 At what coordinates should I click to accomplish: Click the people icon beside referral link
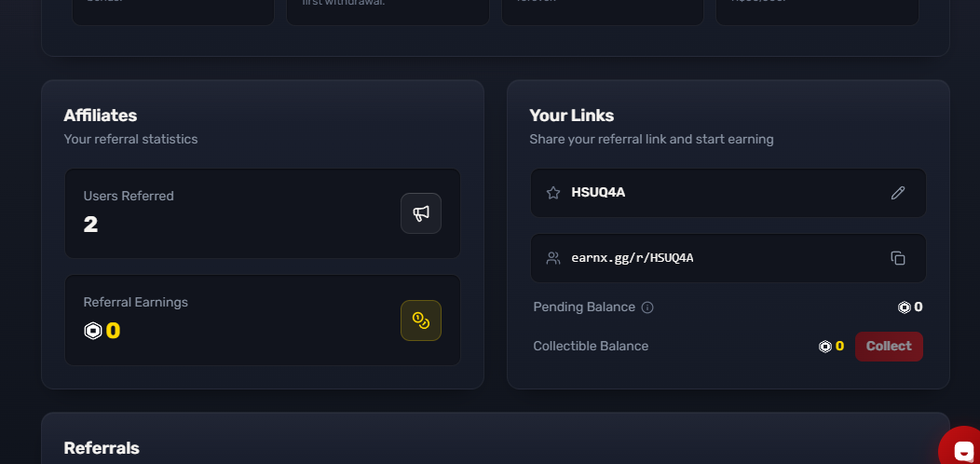click(553, 258)
